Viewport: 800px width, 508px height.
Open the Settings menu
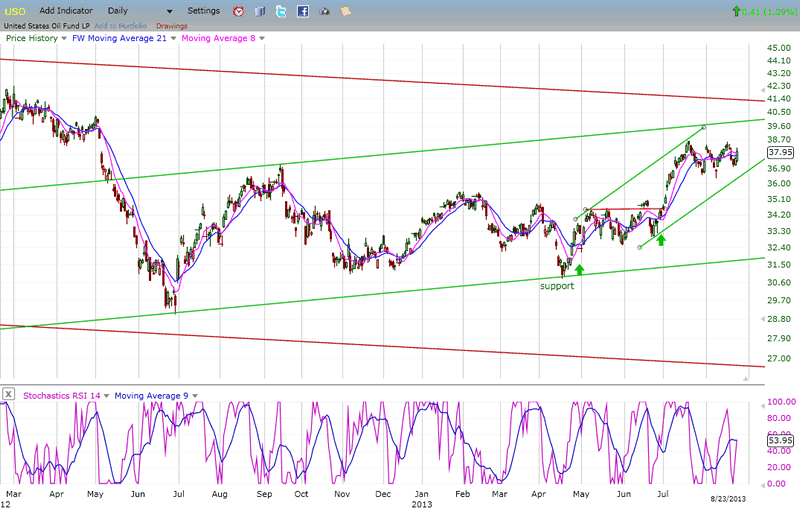click(x=203, y=10)
